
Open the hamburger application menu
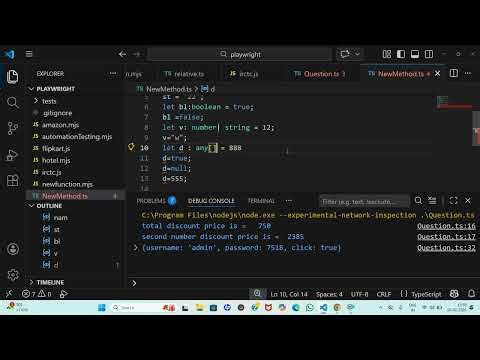pos(29,54)
